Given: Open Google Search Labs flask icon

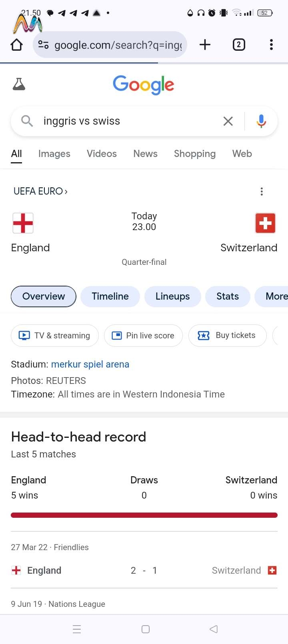Looking at the screenshot, I should 19,84.
